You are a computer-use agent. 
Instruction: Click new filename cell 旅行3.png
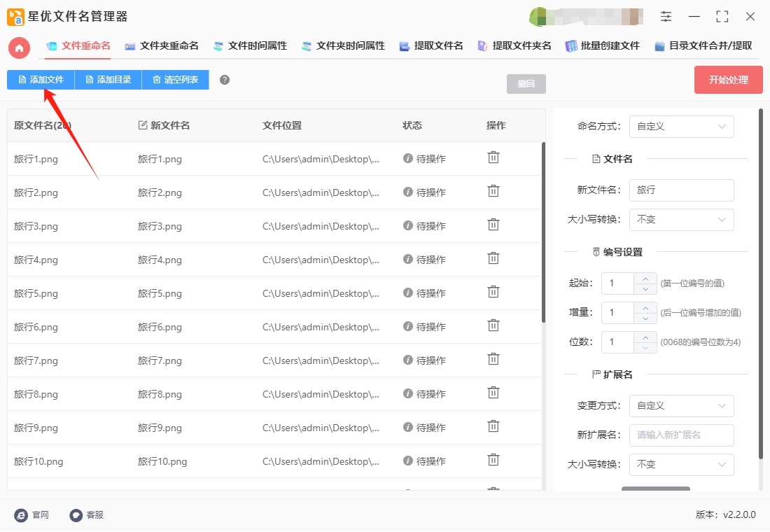(160, 227)
